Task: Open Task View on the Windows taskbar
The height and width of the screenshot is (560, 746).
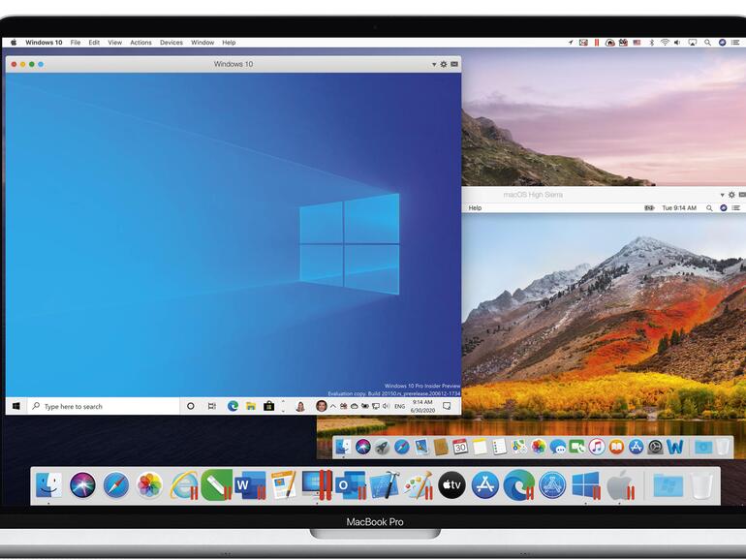Action: [212, 406]
